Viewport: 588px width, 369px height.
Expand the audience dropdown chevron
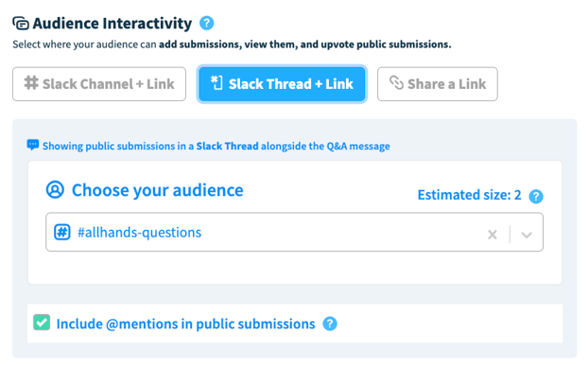527,235
